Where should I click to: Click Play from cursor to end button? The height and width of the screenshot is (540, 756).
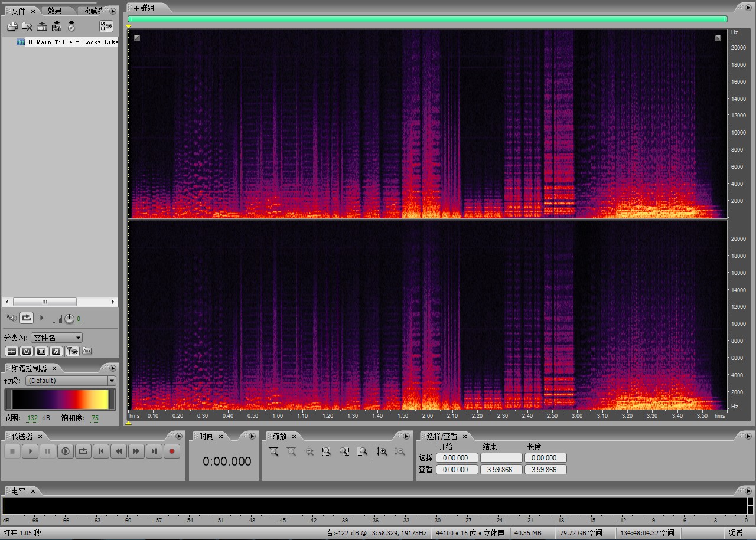coord(66,451)
